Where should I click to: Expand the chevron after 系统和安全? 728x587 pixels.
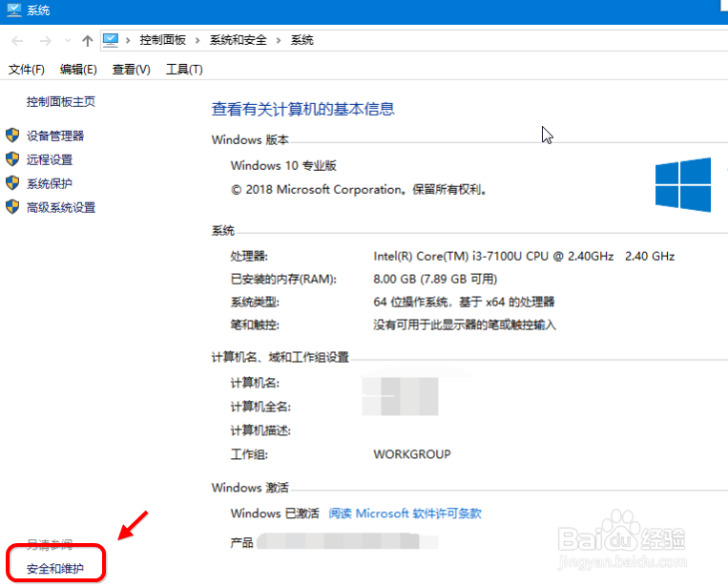point(279,40)
